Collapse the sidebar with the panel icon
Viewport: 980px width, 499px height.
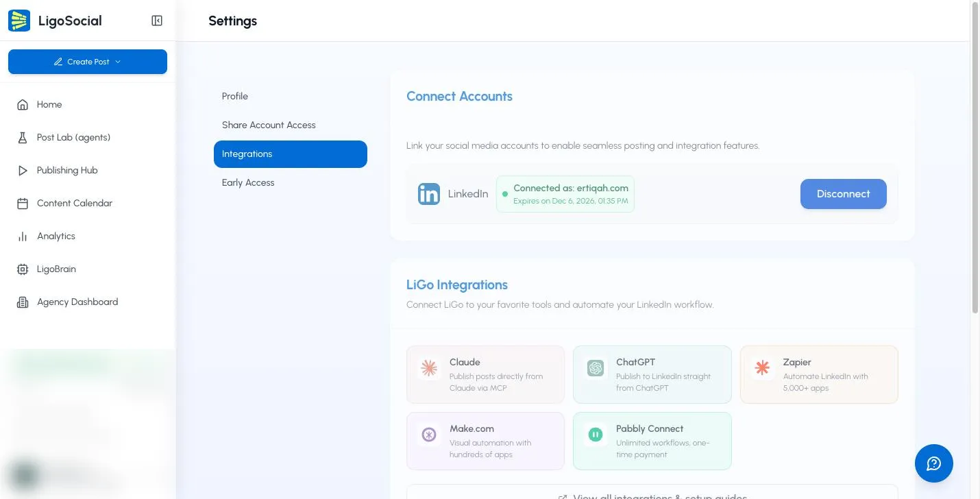pyautogui.click(x=157, y=21)
